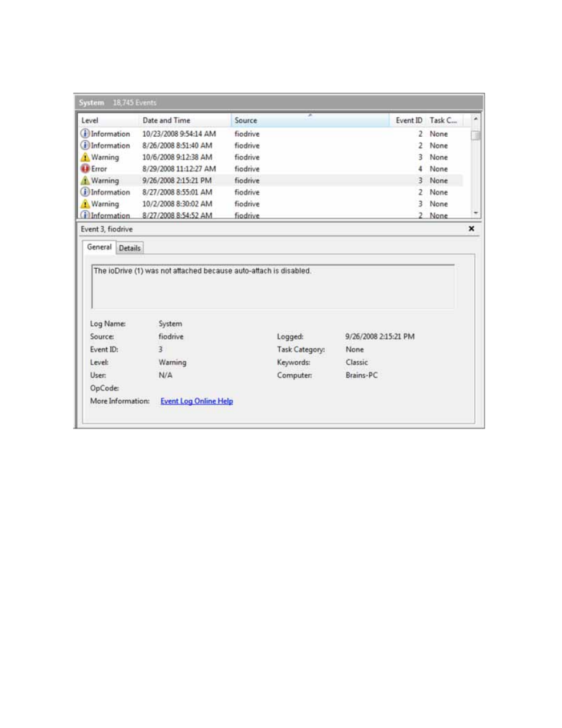The image size is (562, 728).
Task: Click the Event 3, fiodrive pane title
Action: tap(107, 229)
